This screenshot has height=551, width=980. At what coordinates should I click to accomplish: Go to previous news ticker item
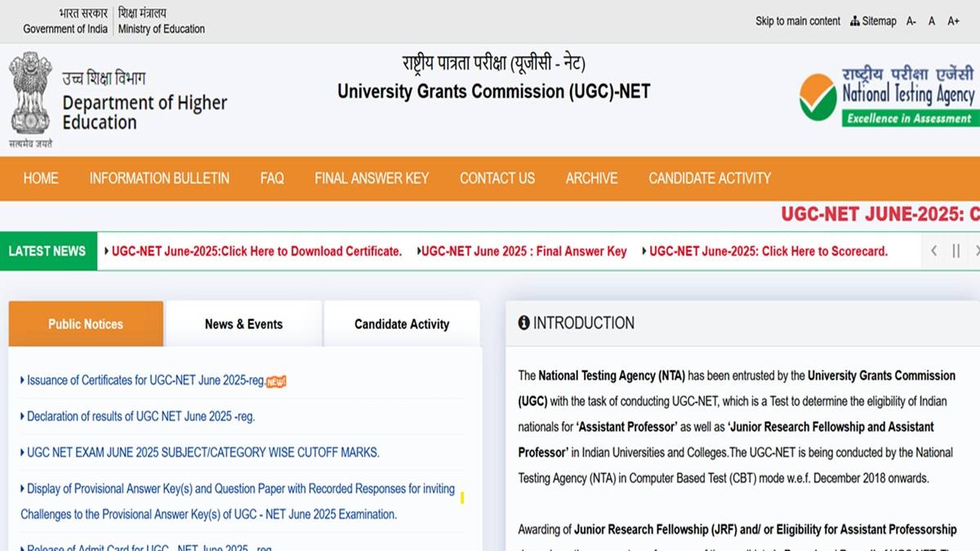coord(933,251)
